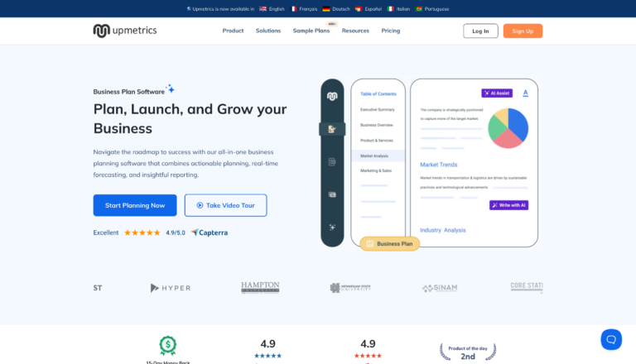
Task: Click the 4.9 rating with red stars
Action: tap(368, 348)
